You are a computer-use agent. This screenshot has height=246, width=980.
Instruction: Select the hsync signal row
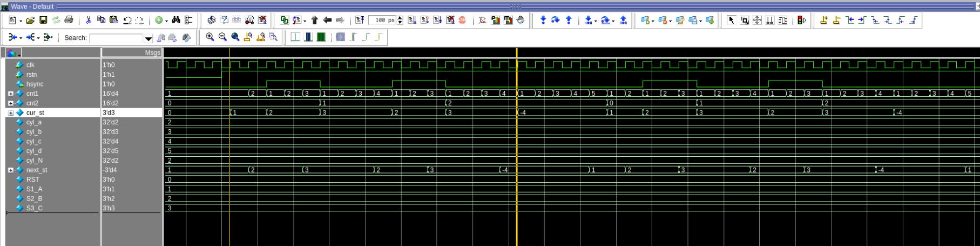(x=52, y=84)
